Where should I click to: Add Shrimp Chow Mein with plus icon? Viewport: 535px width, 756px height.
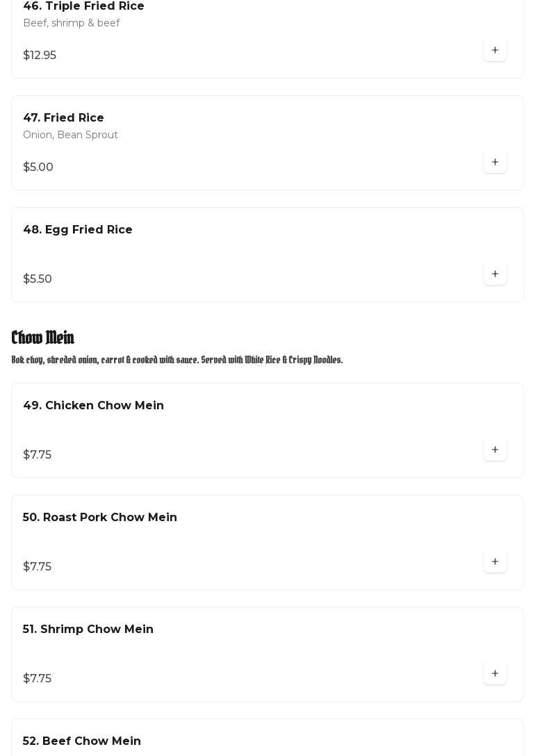(x=495, y=674)
